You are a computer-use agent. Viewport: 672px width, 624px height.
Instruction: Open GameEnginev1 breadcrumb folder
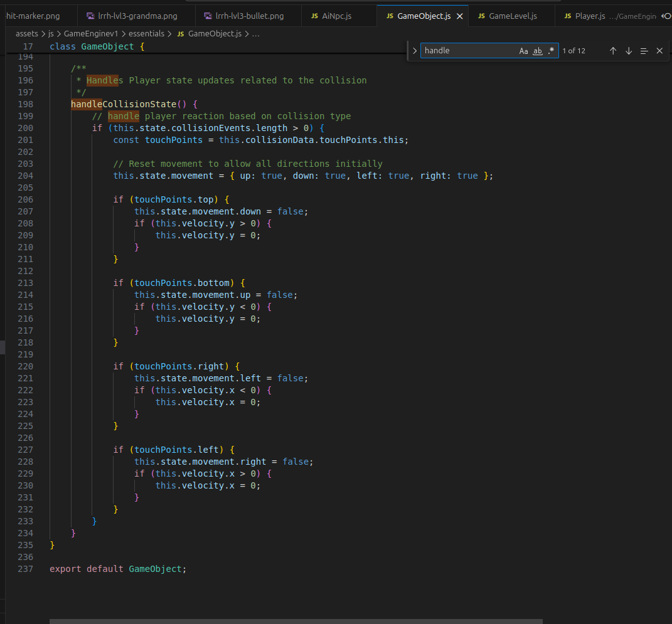[91, 33]
